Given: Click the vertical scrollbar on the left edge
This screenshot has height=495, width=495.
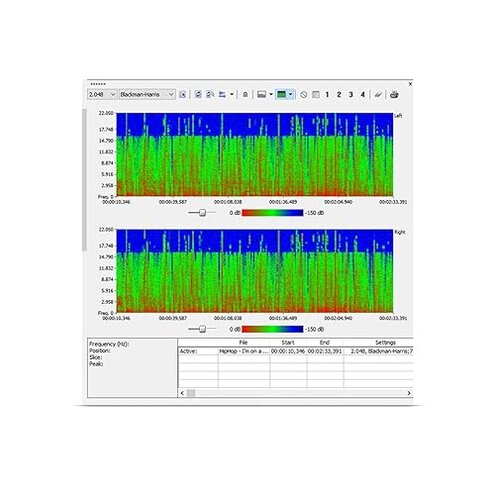Looking at the screenshot, I should pyautogui.click(x=85, y=180).
